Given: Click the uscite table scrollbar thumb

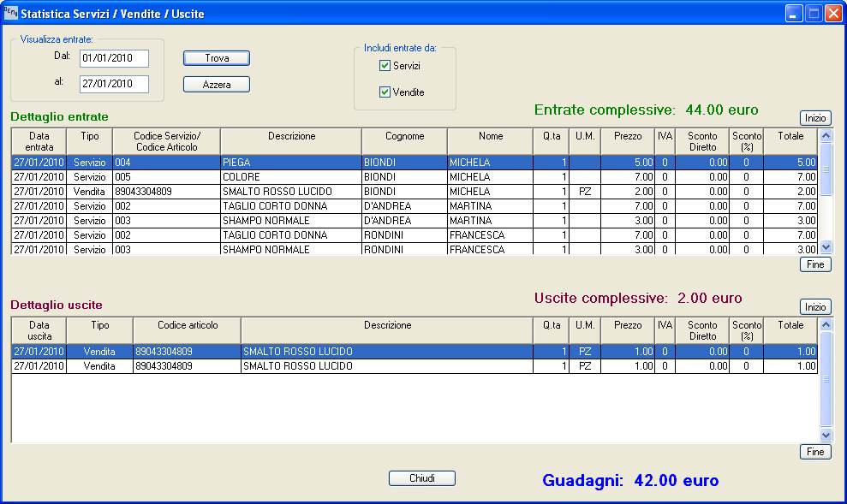Looking at the screenshot, I should (826, 379).
